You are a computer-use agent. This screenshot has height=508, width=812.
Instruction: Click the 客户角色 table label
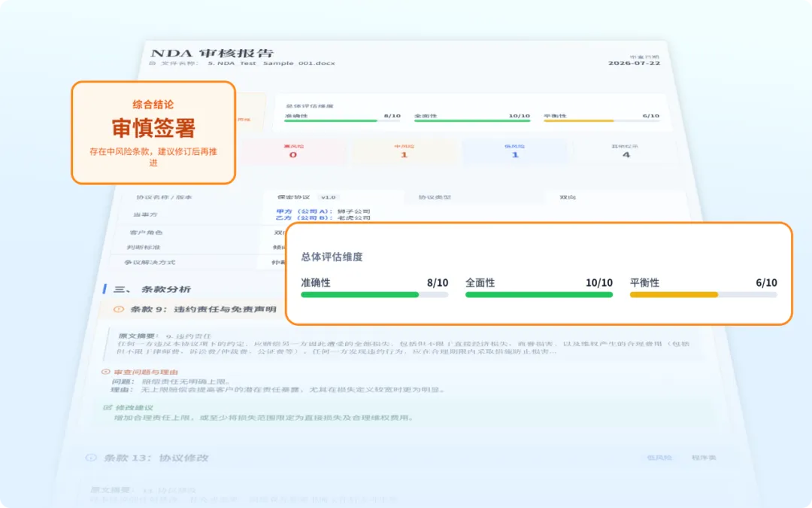click(x=146, y=233)
